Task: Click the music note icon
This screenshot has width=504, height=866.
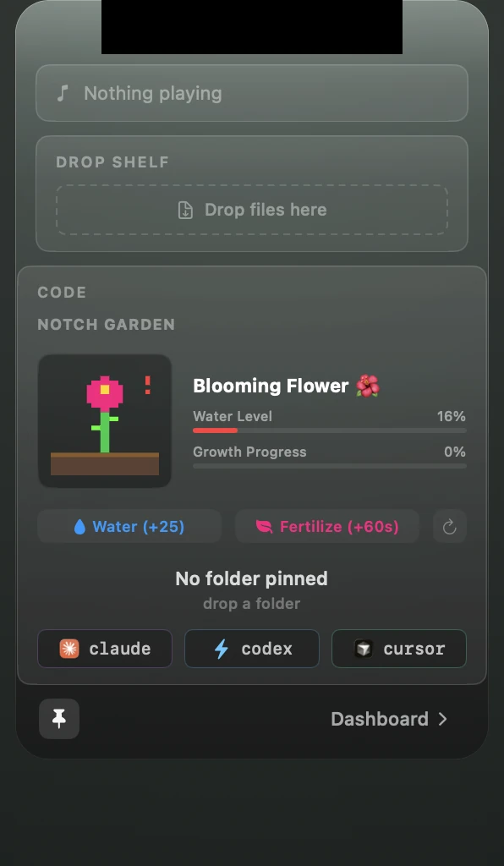Action: click(x=63, y=93)
